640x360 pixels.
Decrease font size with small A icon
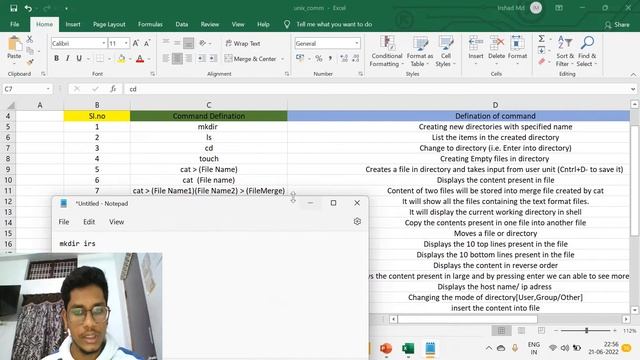tap(147, 43)
